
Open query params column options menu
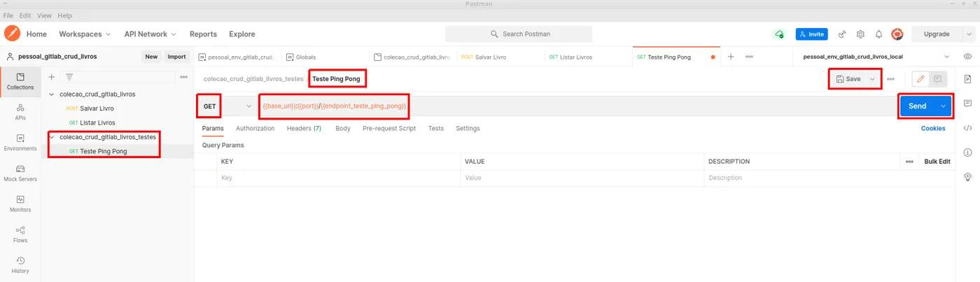pos(909,162)
